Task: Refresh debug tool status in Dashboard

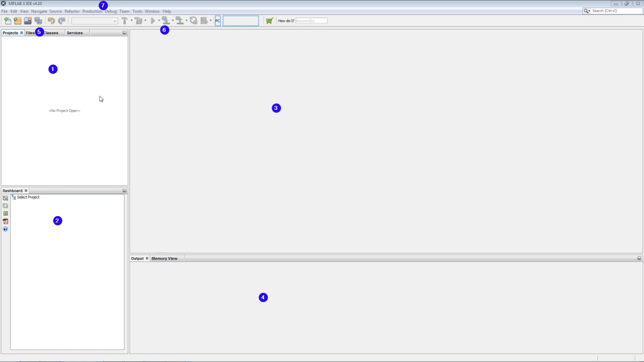Action: click(5, 206)
